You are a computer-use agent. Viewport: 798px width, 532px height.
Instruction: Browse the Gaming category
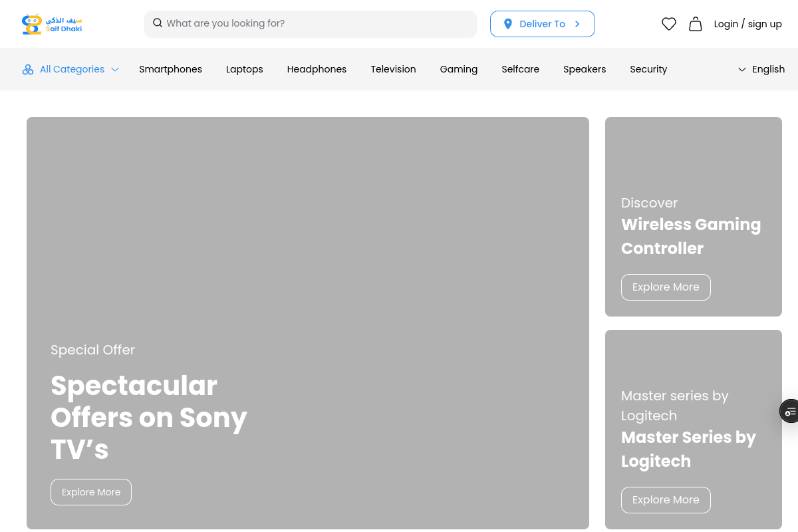pyautogui.click(x=458, y=69)
